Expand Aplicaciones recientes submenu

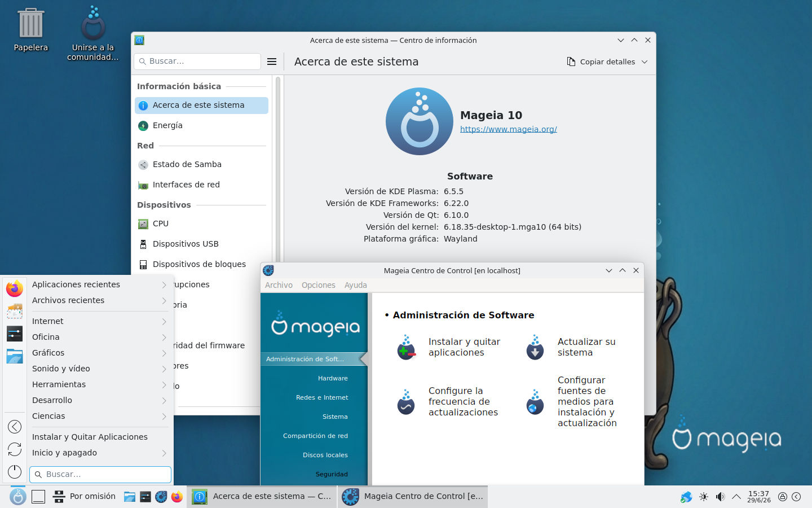pyautogui.click(x=99, y=284)
